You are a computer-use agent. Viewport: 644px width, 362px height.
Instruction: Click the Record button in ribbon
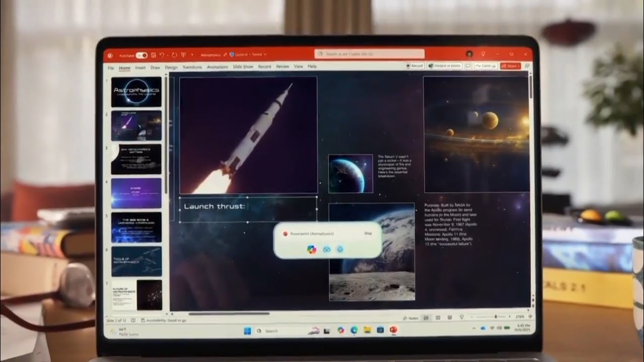[414, 66]
